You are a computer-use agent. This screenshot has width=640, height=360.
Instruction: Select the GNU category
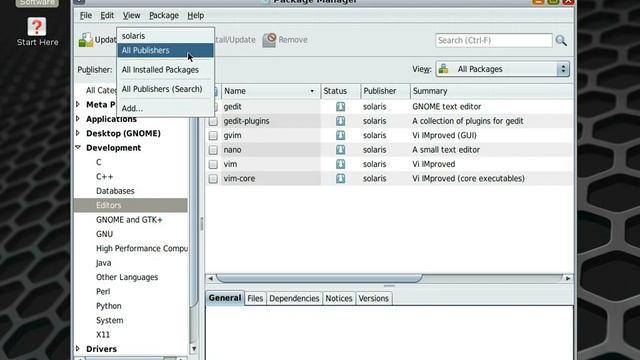(x=104, y=234)
